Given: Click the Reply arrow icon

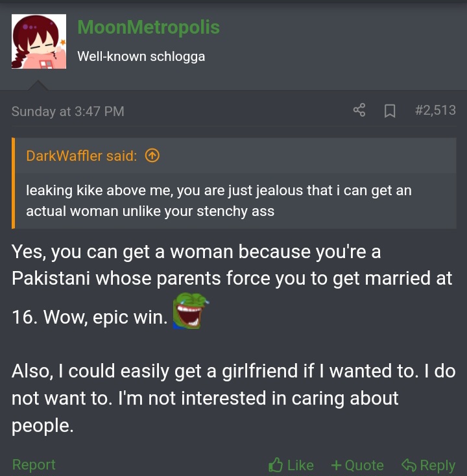Looking at the screenshot, I should pyautogui.click(x=409, y=465).
